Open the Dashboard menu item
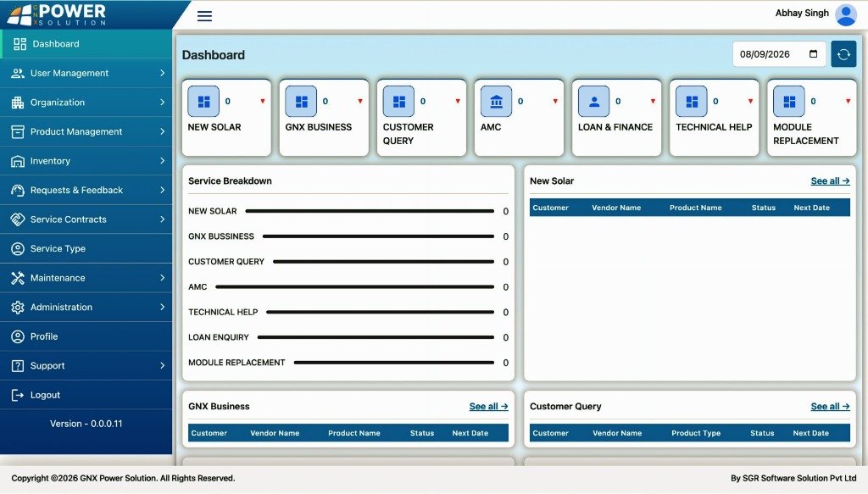 pyautogui.click(x=86, y=44)
